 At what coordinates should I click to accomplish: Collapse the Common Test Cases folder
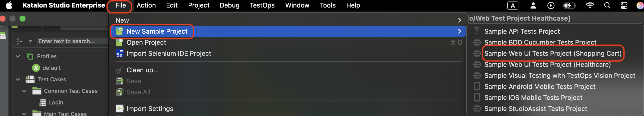(24, 91)
